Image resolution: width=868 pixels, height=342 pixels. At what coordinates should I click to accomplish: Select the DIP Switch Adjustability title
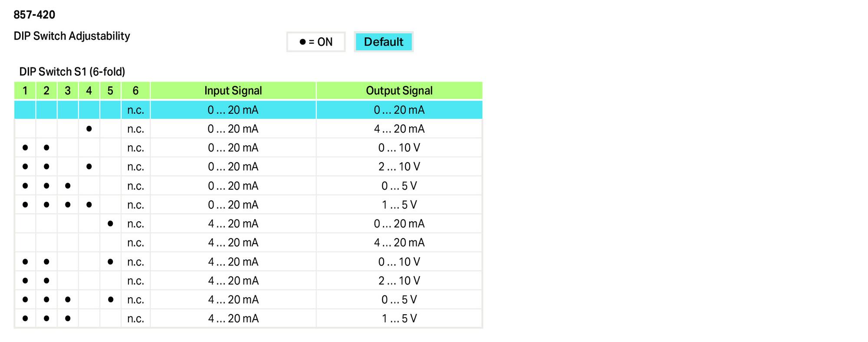click(x=72, y=36)
